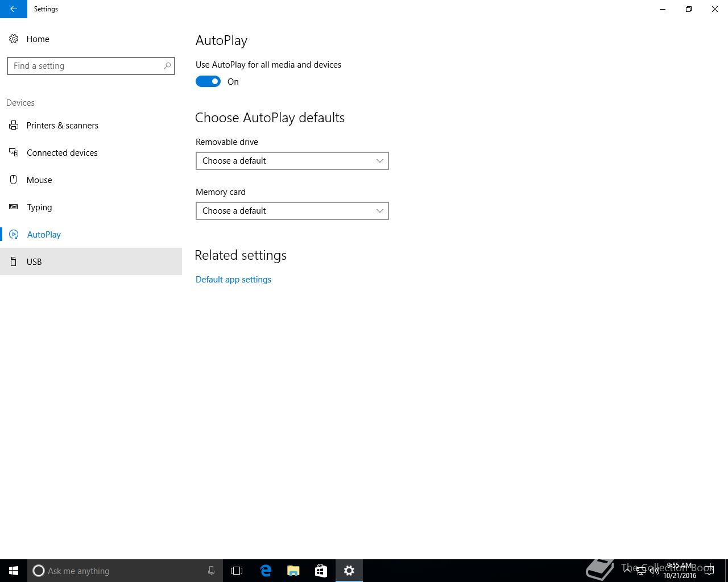Go to Home in Settings
Screen dimensions: 728x582
[91, 39]
